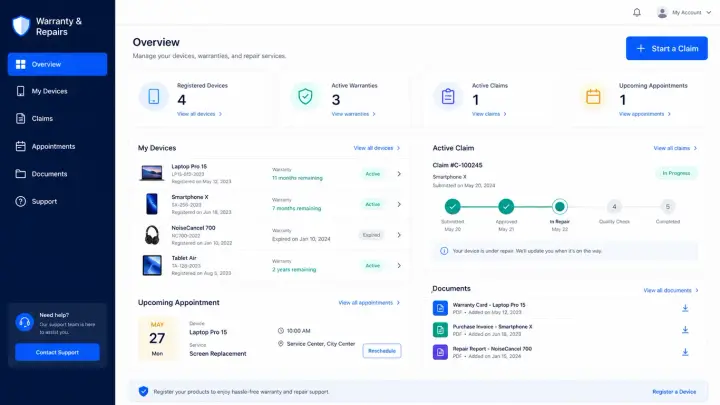This screenshot has width=720, height=405.
Task: Click the shield icon in register banner
Action: tap(143, 391)
